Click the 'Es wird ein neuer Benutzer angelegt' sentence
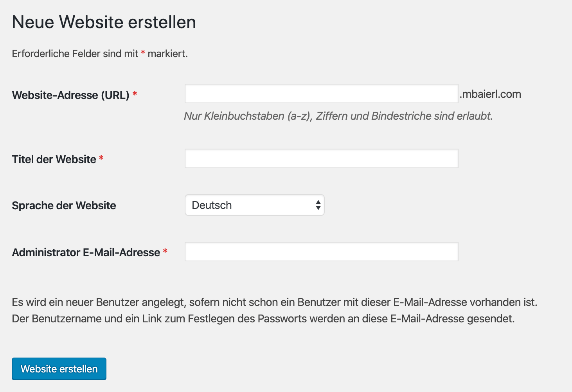 [275, 302]
